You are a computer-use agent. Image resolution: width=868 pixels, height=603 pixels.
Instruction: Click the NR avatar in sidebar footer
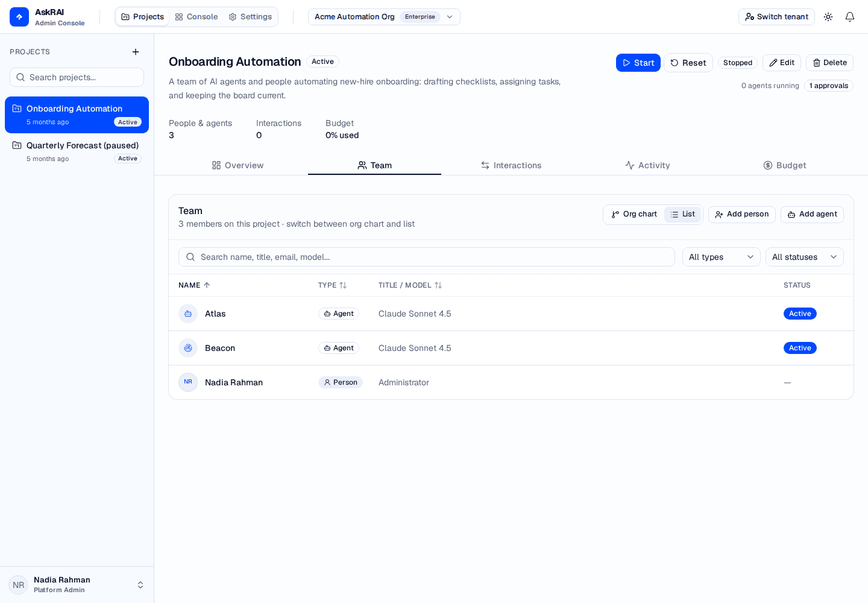(19, 585)
